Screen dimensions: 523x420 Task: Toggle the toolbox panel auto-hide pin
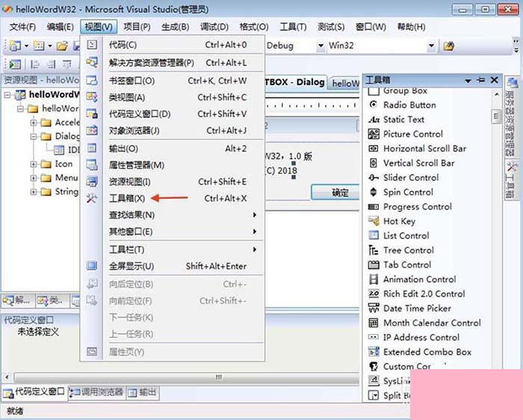481,80
